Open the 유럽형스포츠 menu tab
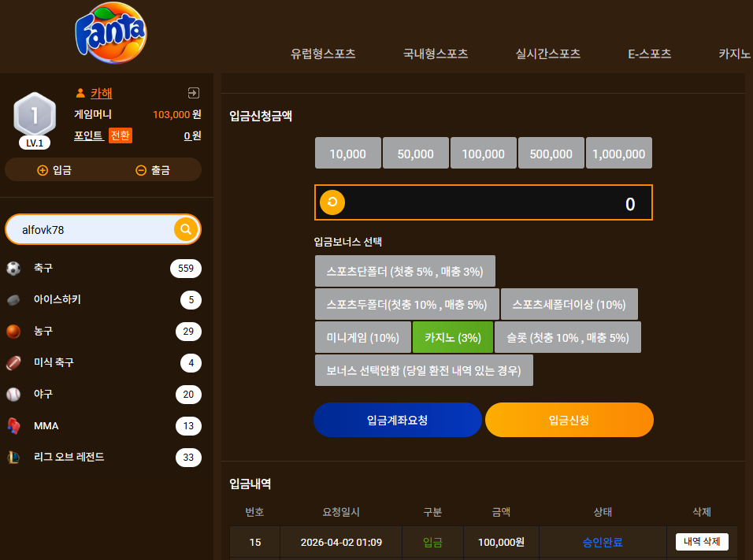753x560 pixels. 323,54
